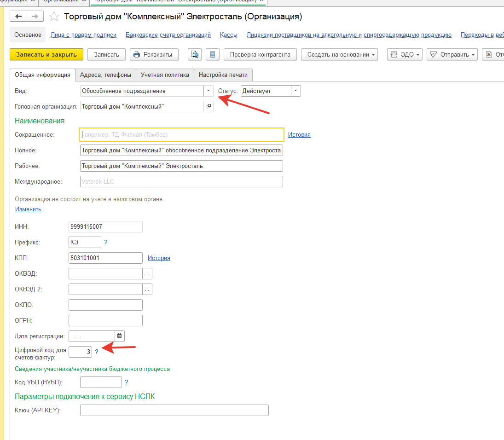
Task: Click the list report icon in toolbar
Action: (213, 55)
